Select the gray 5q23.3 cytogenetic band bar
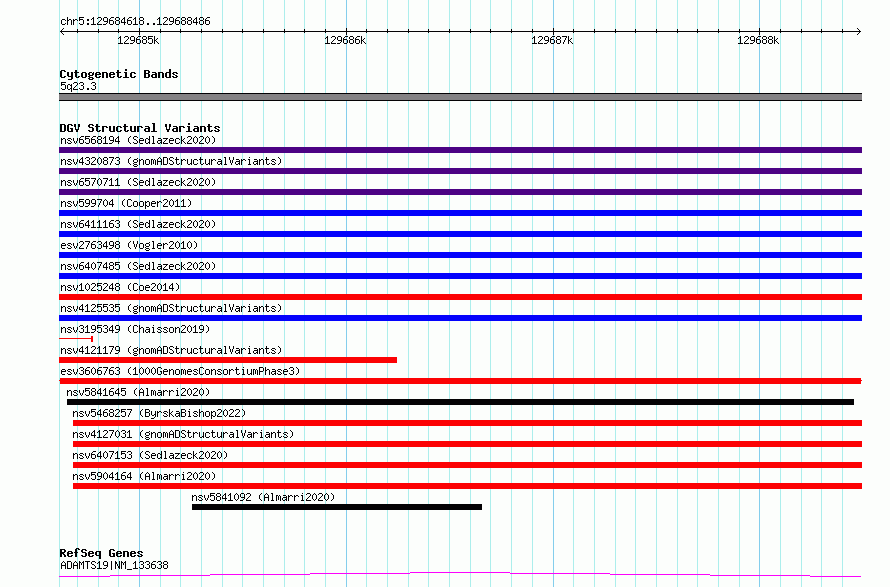Viewport: 890px width, 587px height. (460, 97)
